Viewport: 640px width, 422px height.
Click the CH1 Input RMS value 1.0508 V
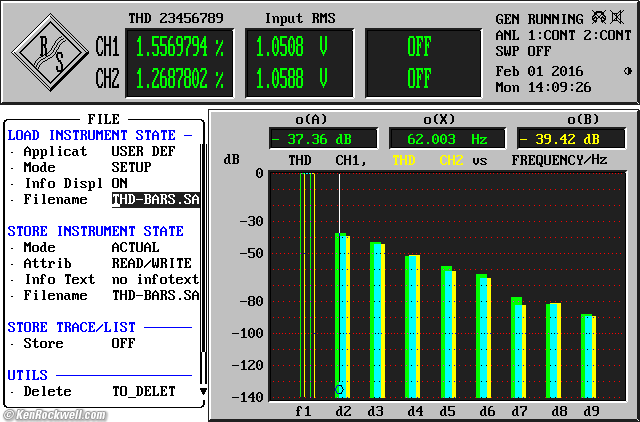pyautogui.click(x=291, y=47)
